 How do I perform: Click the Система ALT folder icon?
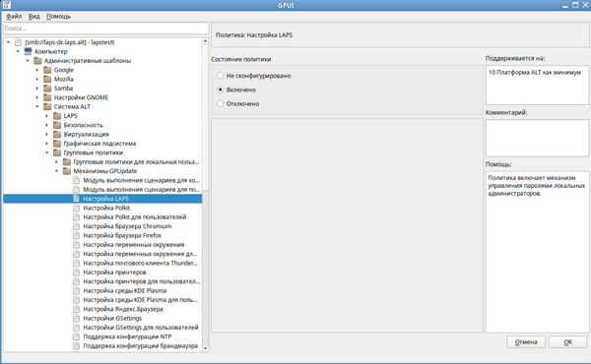pyautogui.click(x=47, y=106)
